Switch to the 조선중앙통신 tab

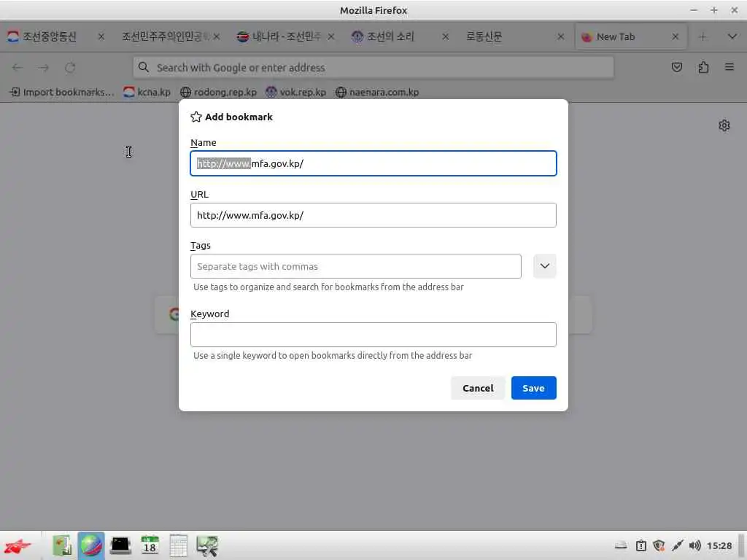[x=49, y=36]
